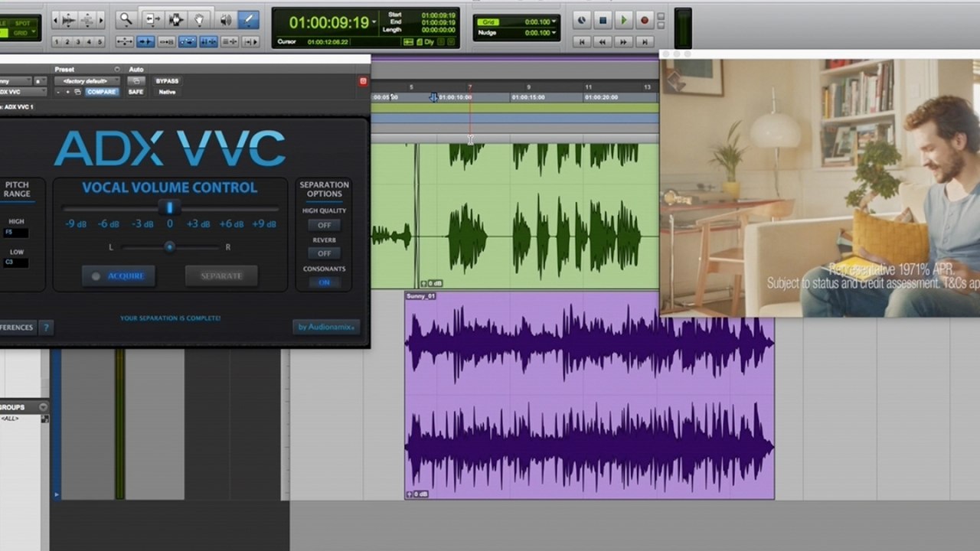
Task: Click the Online transport button
Action: coord(583,21)
